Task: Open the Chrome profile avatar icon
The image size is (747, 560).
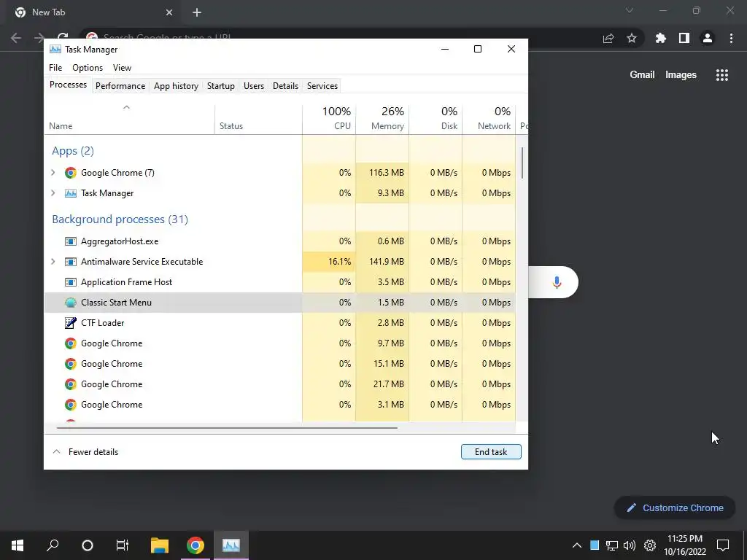Action: click(x=708, y=38)
